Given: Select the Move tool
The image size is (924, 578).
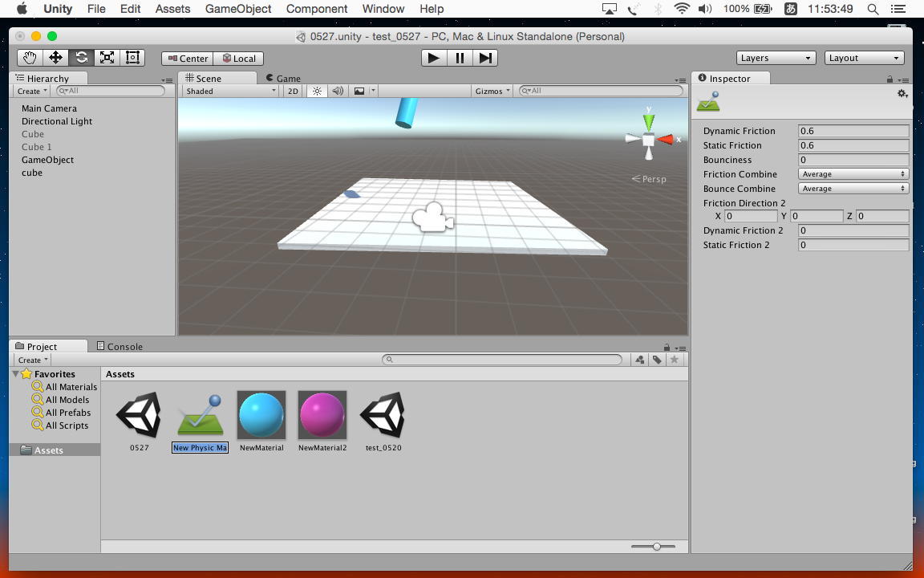Looking at the screenshot, I should click(55, 58).
